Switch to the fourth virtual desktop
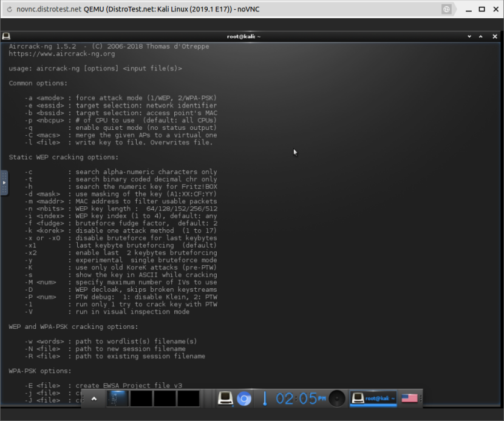The height and width of the screenshot is (421, 504). coord(188,399)
